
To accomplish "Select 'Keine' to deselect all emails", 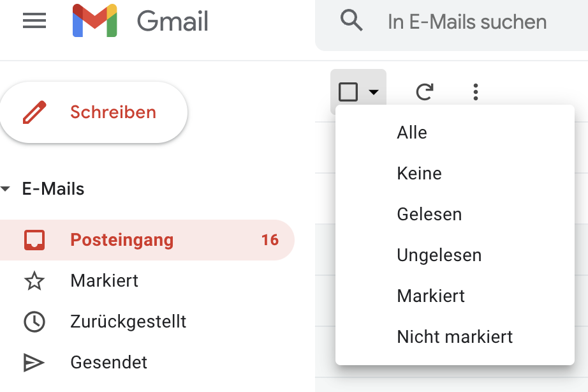I will click(419, 173).
